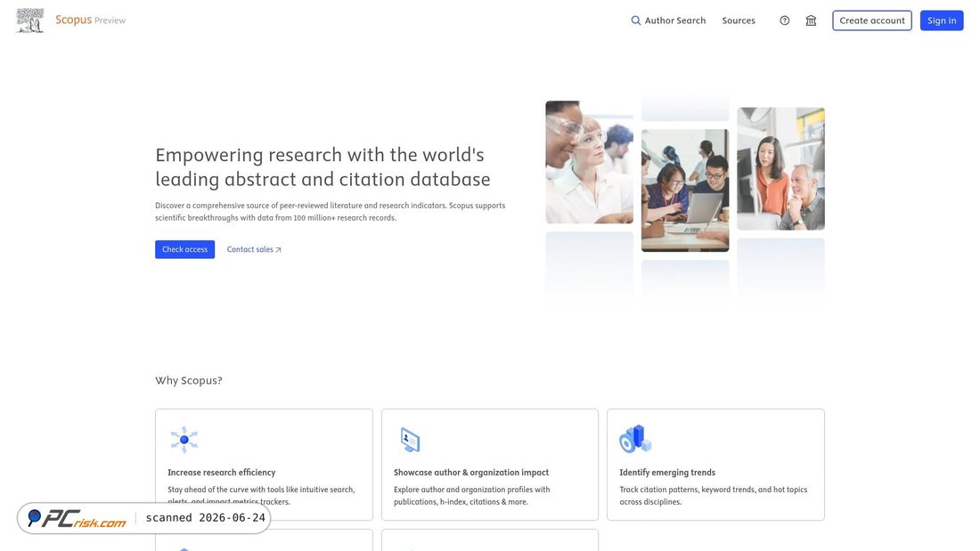Click the Sign in button
Viewport: 980px width, 551px height.
point(942,20)
